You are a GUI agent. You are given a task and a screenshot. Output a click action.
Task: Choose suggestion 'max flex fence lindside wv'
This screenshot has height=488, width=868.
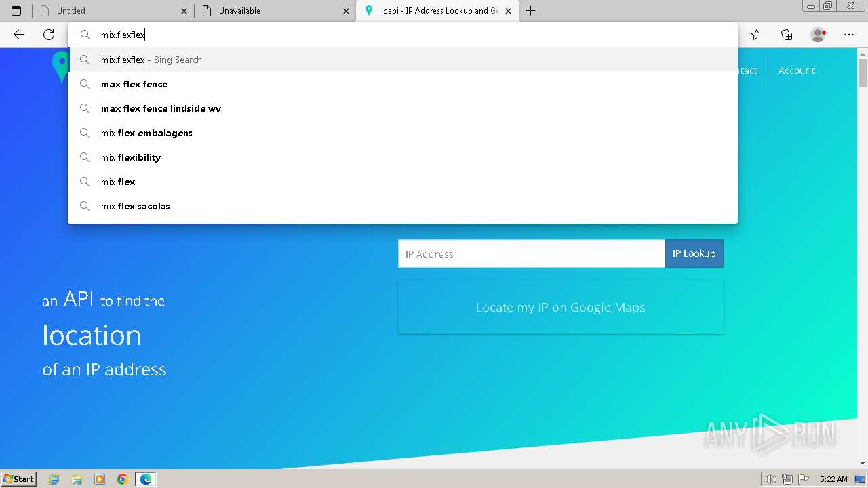point(403,108)
